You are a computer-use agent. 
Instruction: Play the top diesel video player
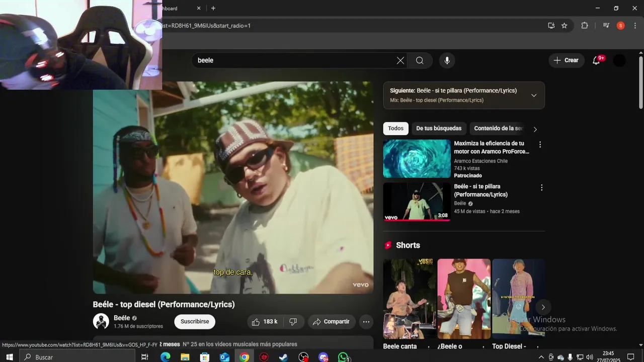(233, 188)
